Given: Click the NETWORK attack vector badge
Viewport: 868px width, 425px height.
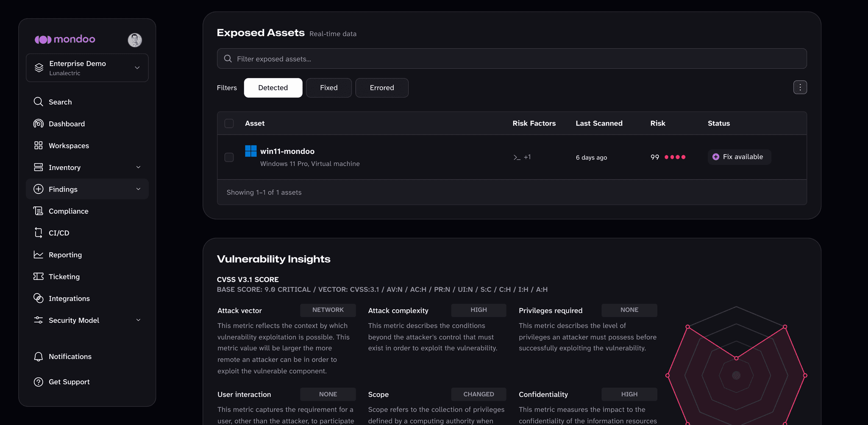Looking at the screenshot, I should coord(328,310).
